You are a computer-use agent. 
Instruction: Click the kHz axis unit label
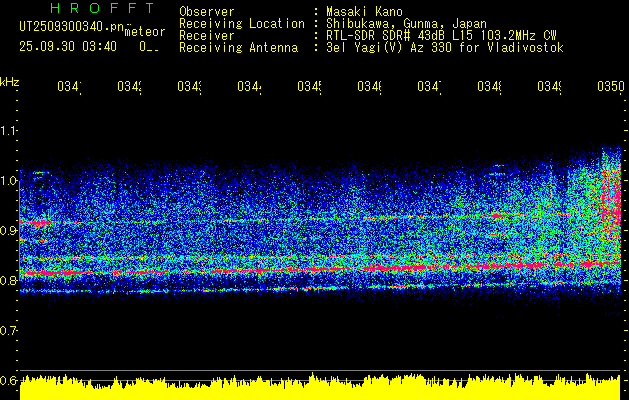[x=10, y=80]
